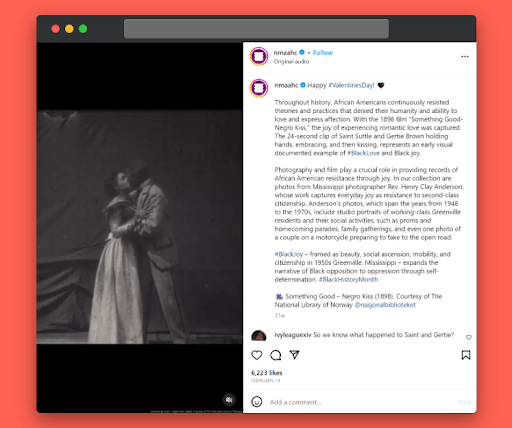Click the 31w caption timestamp

(280, 315)
